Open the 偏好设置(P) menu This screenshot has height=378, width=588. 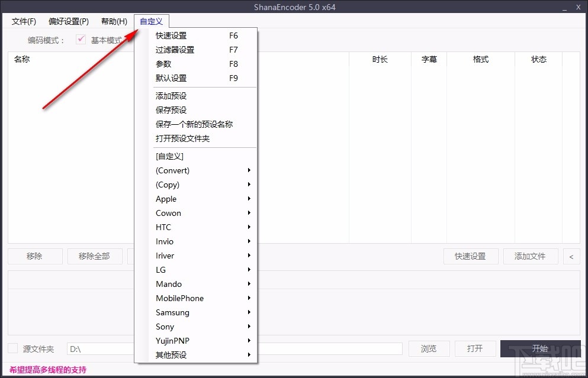click(x=68, y=21)
